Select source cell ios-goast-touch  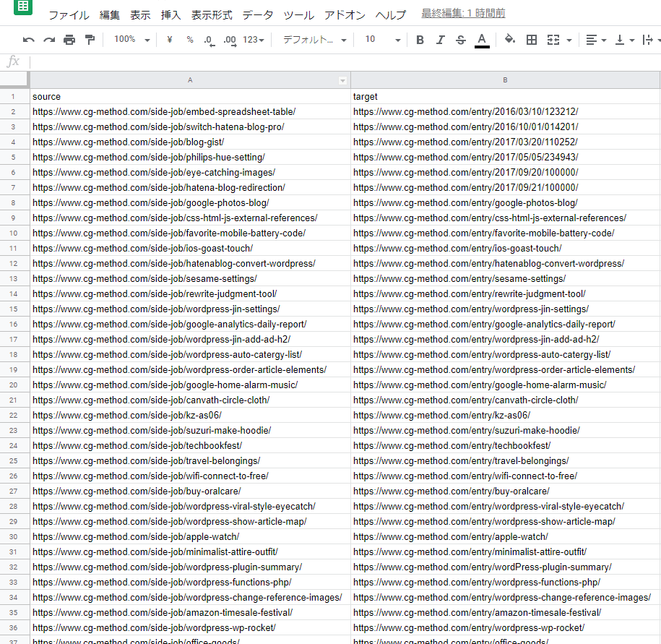[190, 249]
